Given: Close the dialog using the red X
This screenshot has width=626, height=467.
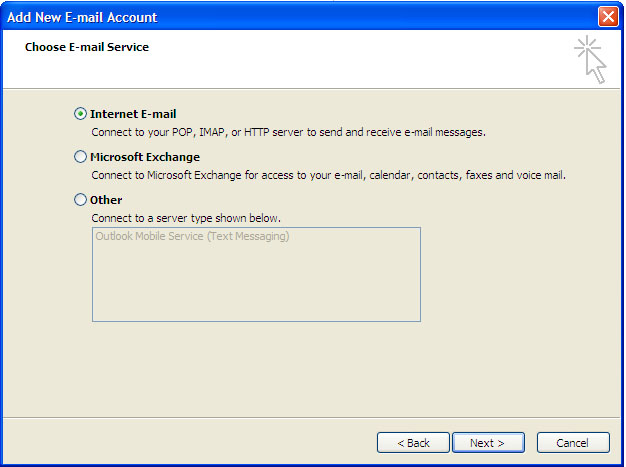Looking at the screenshot, I should [608, 17].
